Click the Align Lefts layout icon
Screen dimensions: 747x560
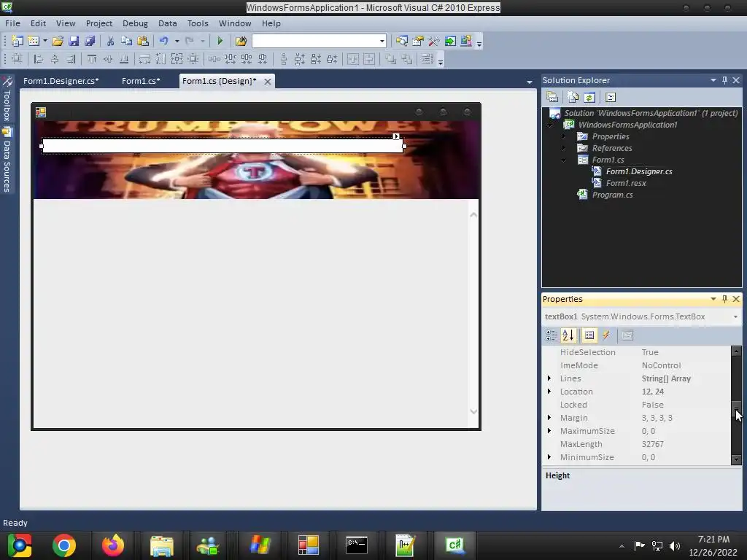click(39, 59)
